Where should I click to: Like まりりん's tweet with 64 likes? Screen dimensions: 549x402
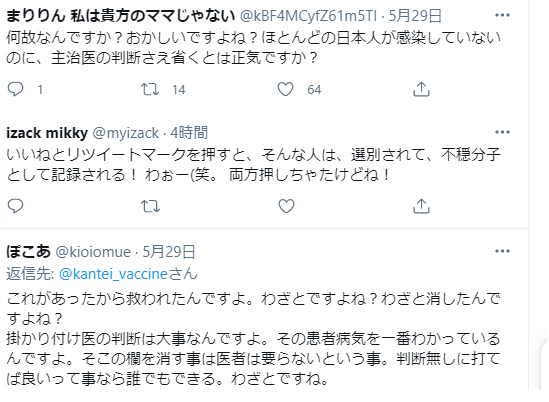(x=285, y=89)
